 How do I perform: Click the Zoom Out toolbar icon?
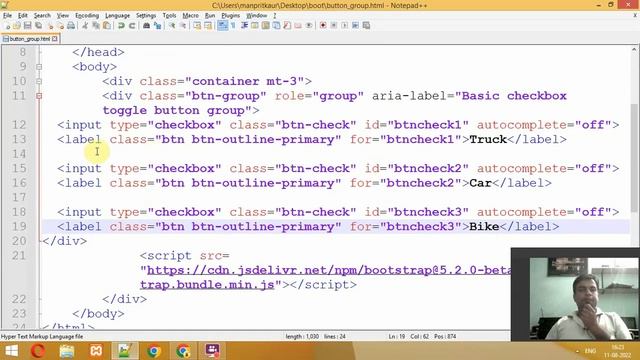coord(183,25)
